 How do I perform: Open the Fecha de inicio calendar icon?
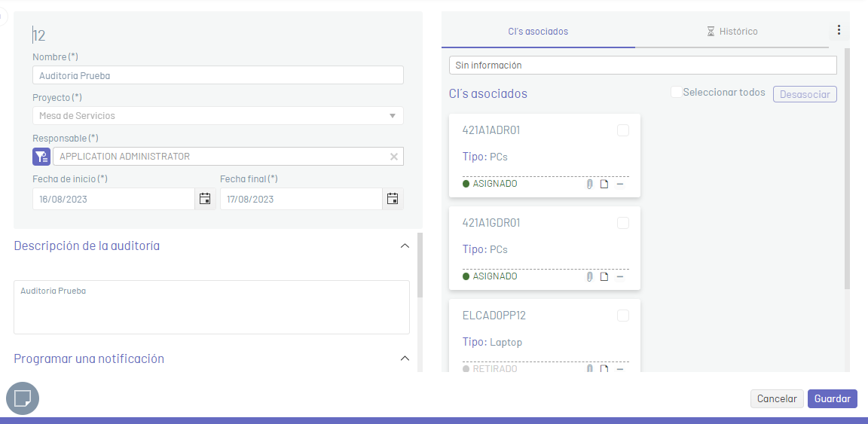tap(205, 199)
